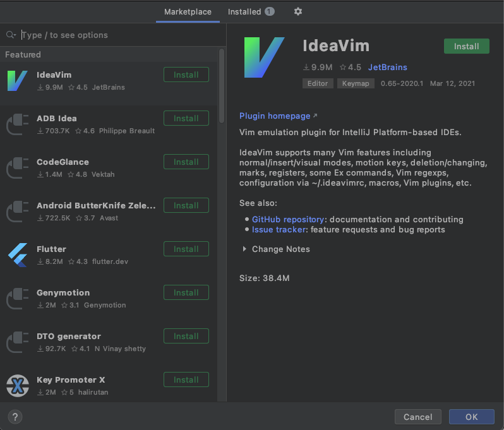Select the ADB Idea plugin icon
This screenshot has height=430, width=504.
pos(17,124)
